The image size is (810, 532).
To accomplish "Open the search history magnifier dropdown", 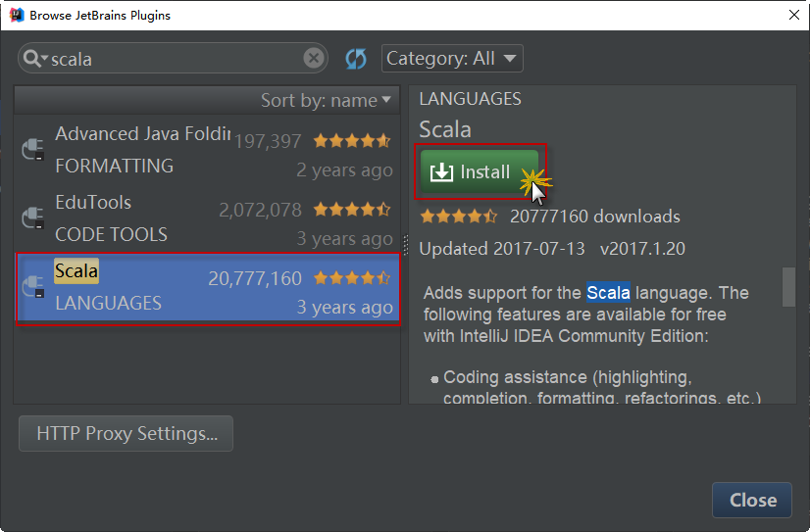I will 35,59.
